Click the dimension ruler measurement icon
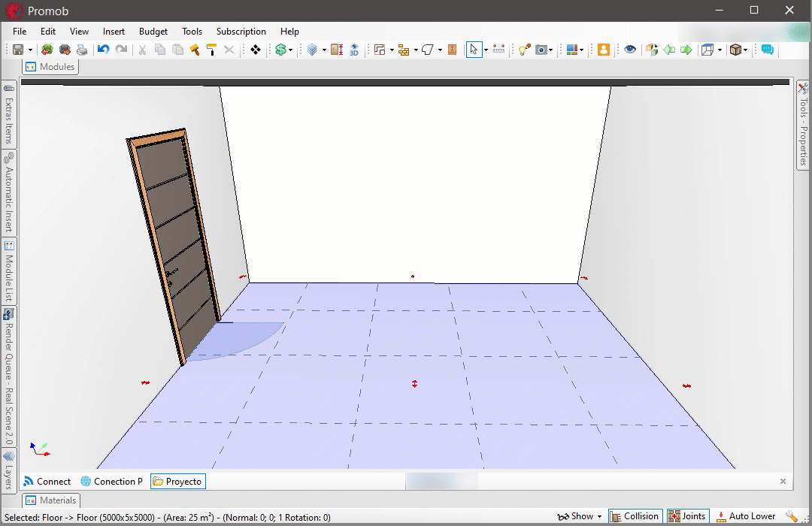 tap(498, 50)
